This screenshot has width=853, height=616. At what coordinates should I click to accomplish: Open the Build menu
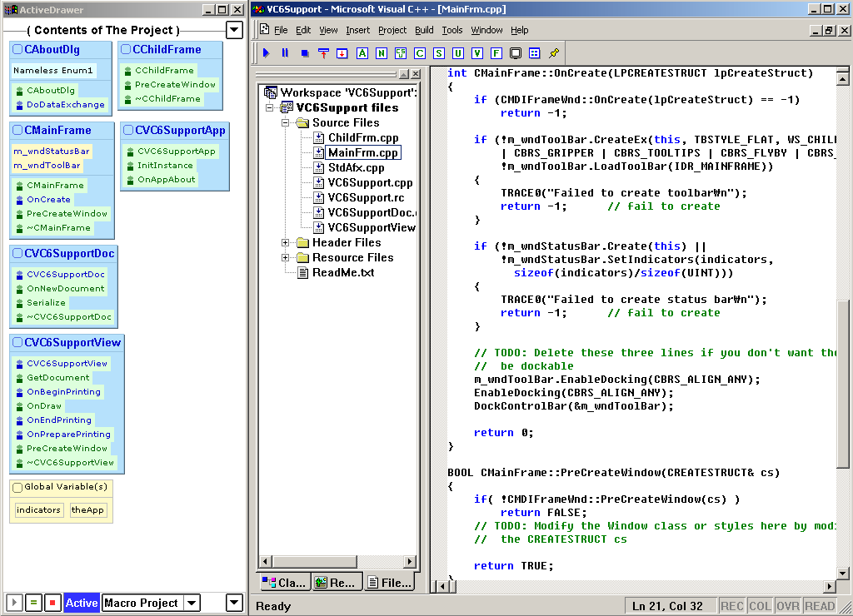point(424,30)
